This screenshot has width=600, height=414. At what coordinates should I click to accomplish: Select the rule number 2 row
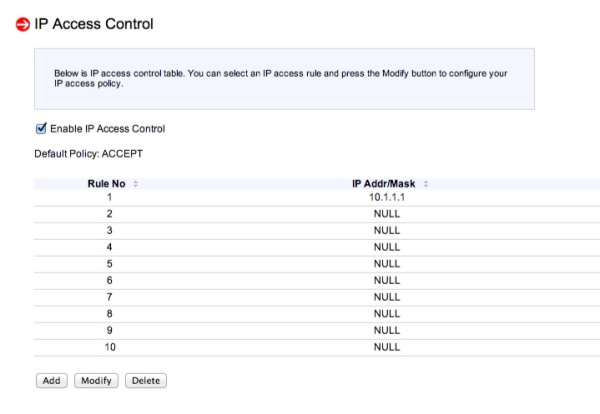tap(317, 214)
